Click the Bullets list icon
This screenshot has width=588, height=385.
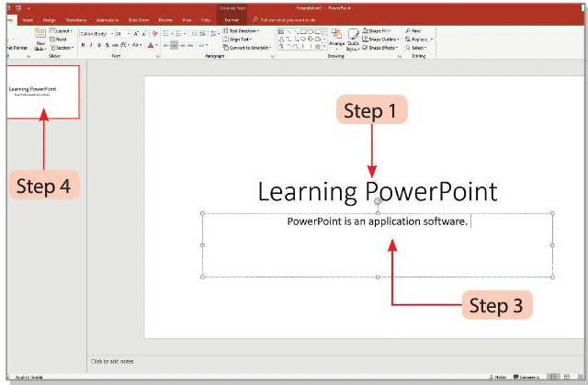tap(166, 34)
